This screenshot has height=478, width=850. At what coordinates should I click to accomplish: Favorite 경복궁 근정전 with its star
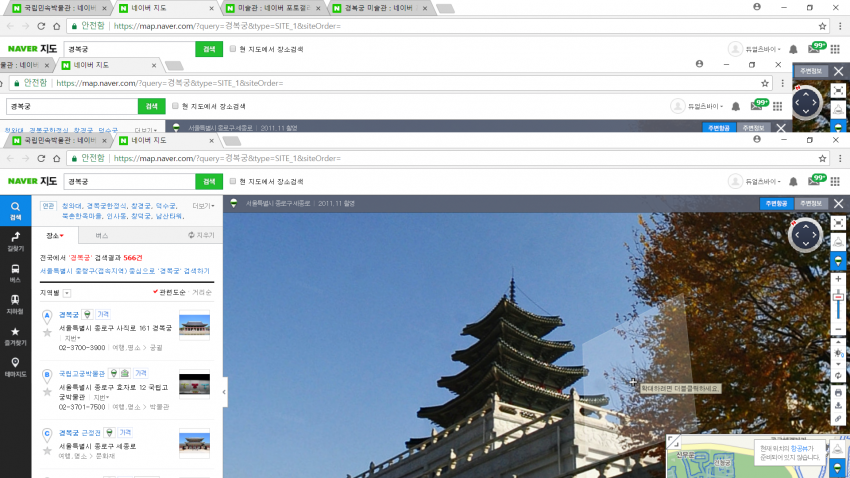click(x=47, y=450)
